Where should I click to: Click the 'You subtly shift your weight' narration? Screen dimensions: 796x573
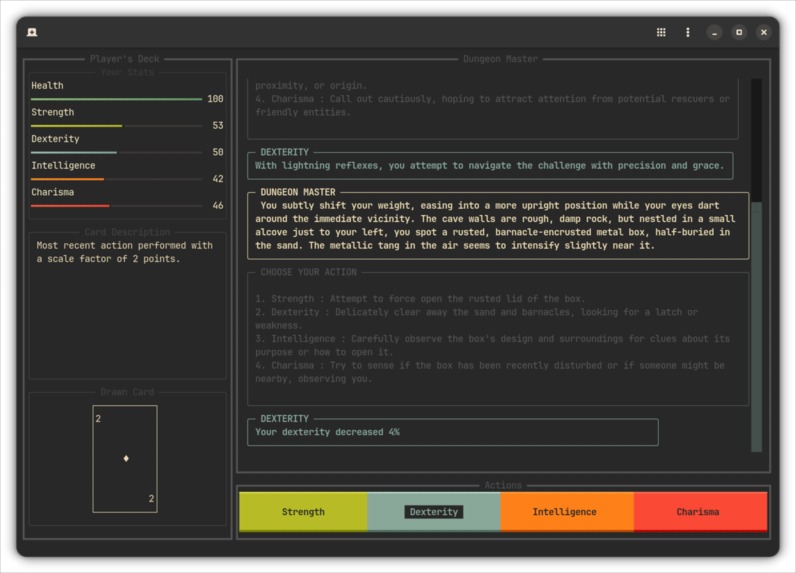click(495, 225)
